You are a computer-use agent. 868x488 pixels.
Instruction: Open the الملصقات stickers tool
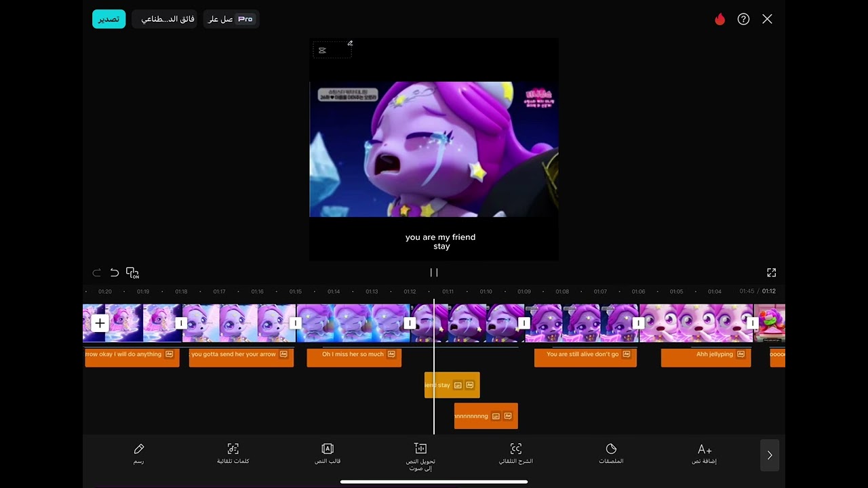[611, 453]
